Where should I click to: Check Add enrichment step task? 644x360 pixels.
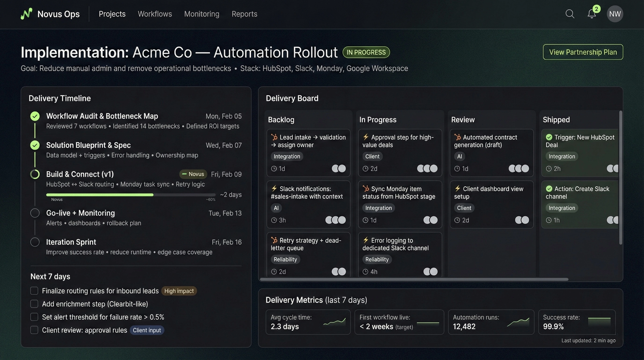pyautogui.click(x=34, y=304)
